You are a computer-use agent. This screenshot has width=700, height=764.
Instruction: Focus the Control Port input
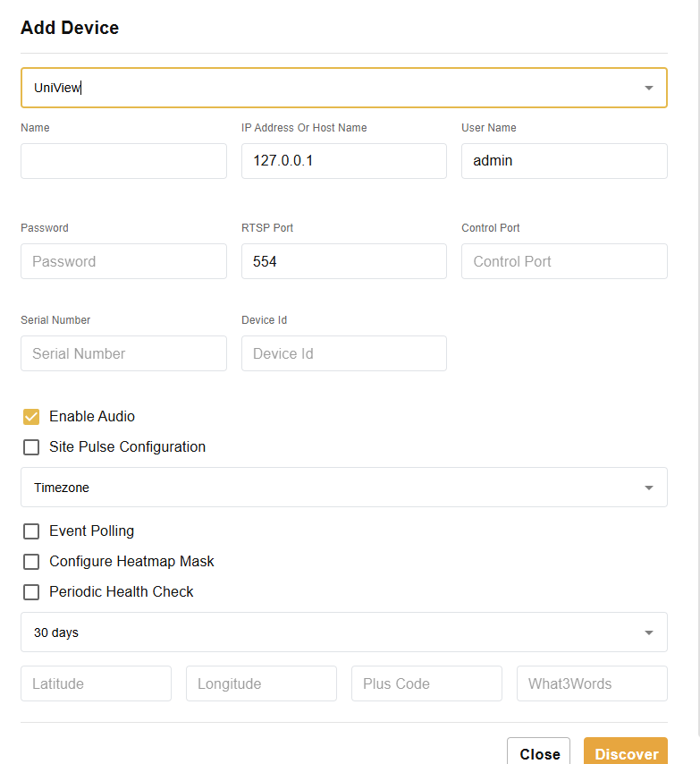coord(564,261)
